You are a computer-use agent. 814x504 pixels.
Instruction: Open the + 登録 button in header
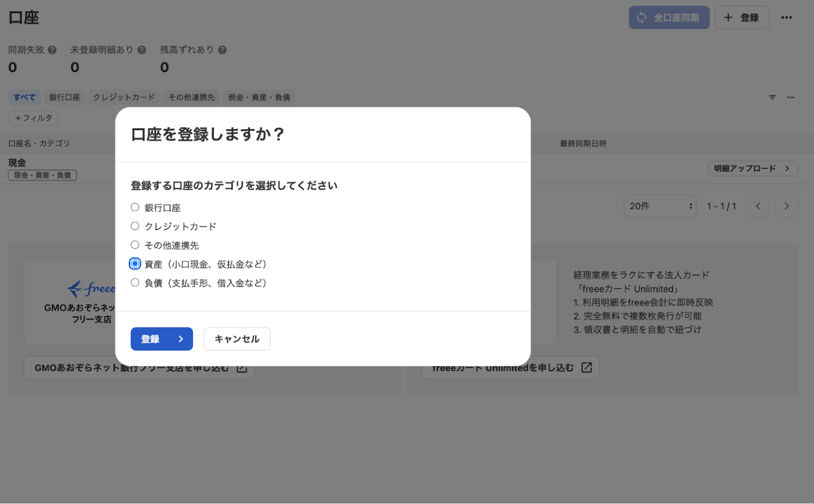[742, 18]
